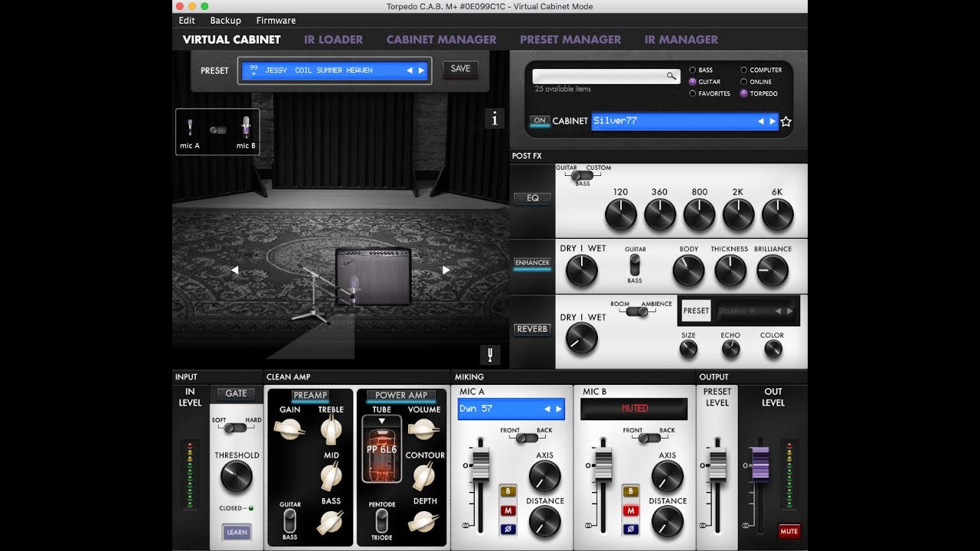Click the 6K EQ knob
980x551 pixels.
coord(777,215)
